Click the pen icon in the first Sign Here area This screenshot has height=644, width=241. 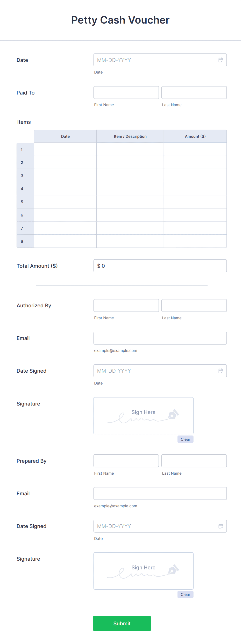[173, 415]
